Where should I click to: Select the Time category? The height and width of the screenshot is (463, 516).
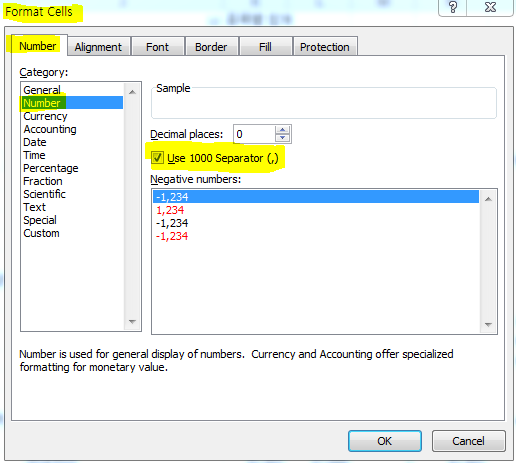click(x=72, y=155)
